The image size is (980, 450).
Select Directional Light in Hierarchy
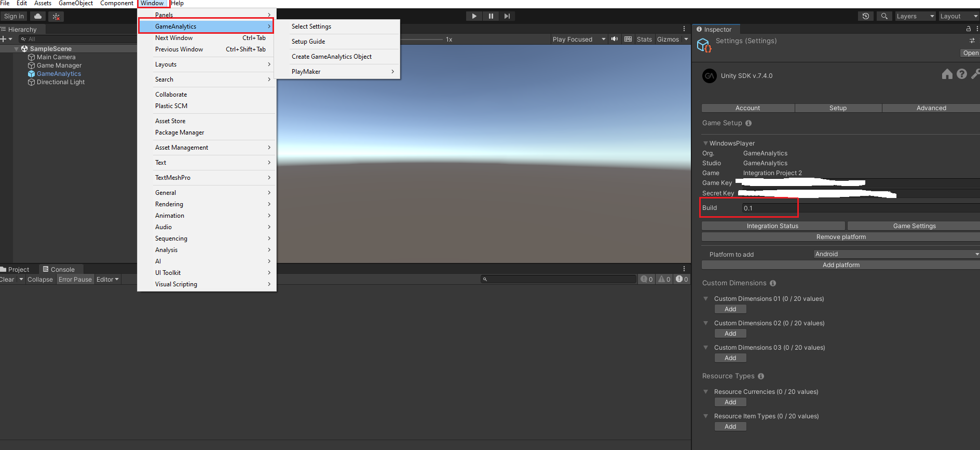click(x=61, y=82)
